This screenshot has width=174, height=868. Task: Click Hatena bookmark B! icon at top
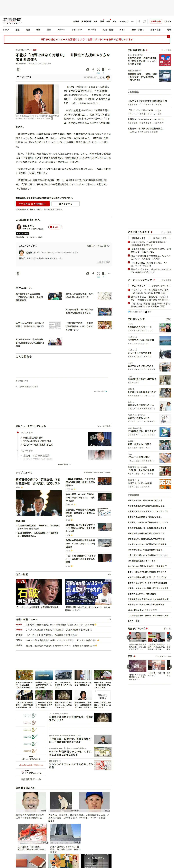(104, 69)
